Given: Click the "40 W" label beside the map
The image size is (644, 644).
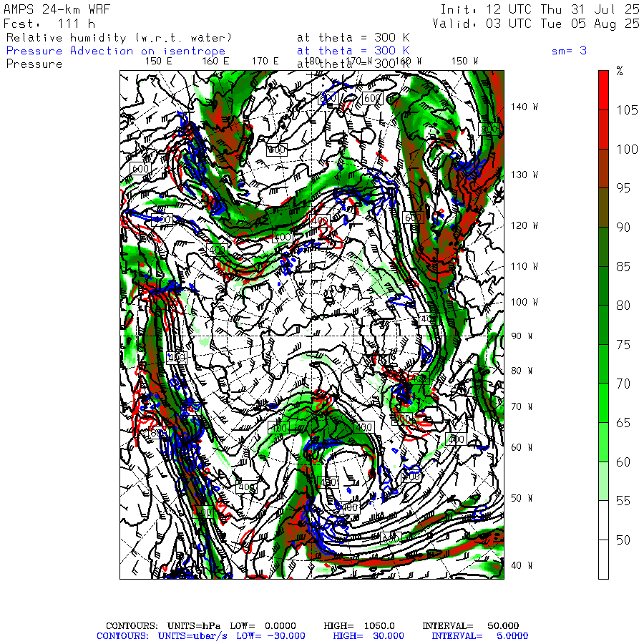Looking at the screenshot, I should click(x=522, y=565).
